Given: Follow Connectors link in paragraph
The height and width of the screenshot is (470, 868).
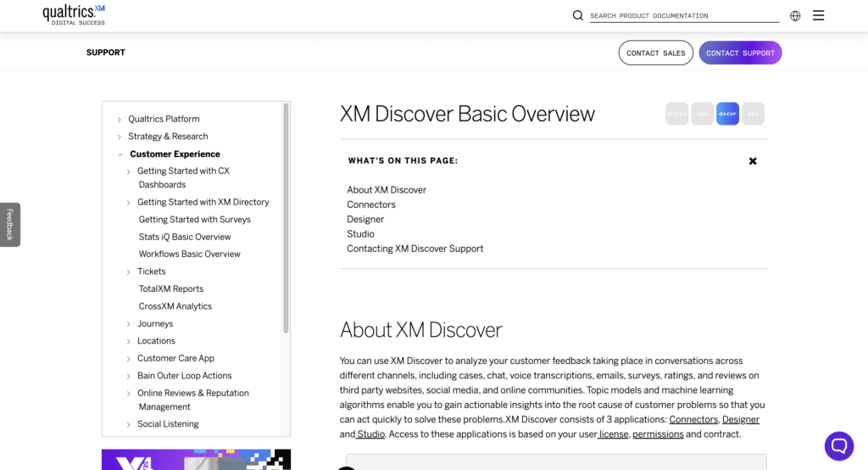Looking at the screenshot, I should tap(693, 420).
